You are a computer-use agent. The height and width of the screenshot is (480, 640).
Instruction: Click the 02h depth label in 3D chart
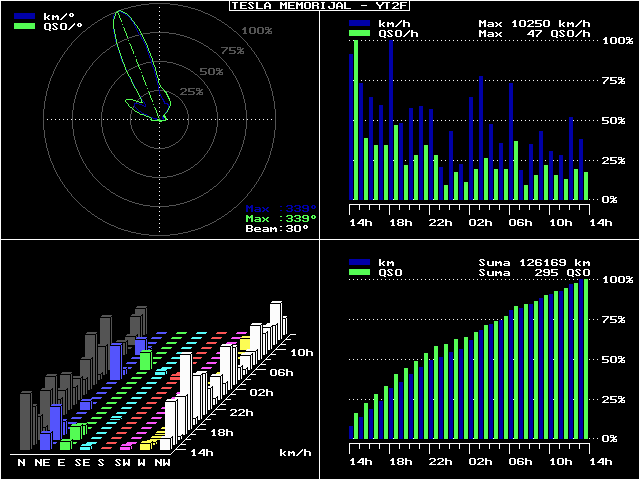pos(262,392)
